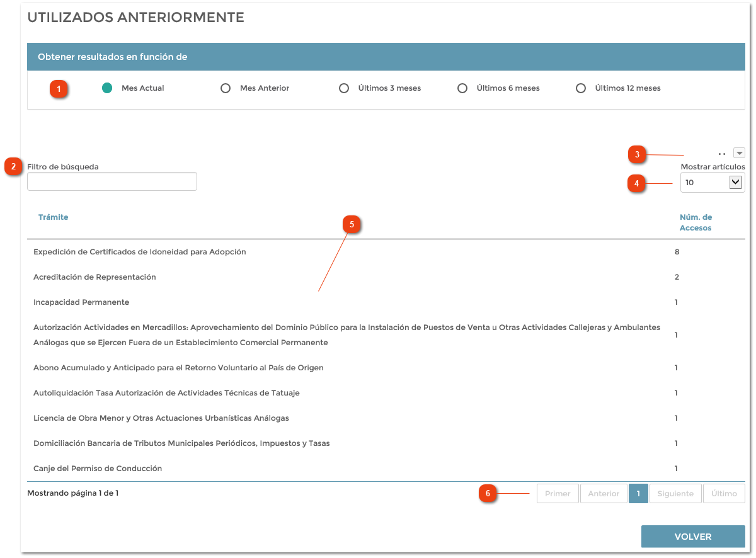Screen dimensions: 756x558
Task: Open "Expedición de Certificados de Idoneidad para Adopción"
Action: click(x=139, y=251)
